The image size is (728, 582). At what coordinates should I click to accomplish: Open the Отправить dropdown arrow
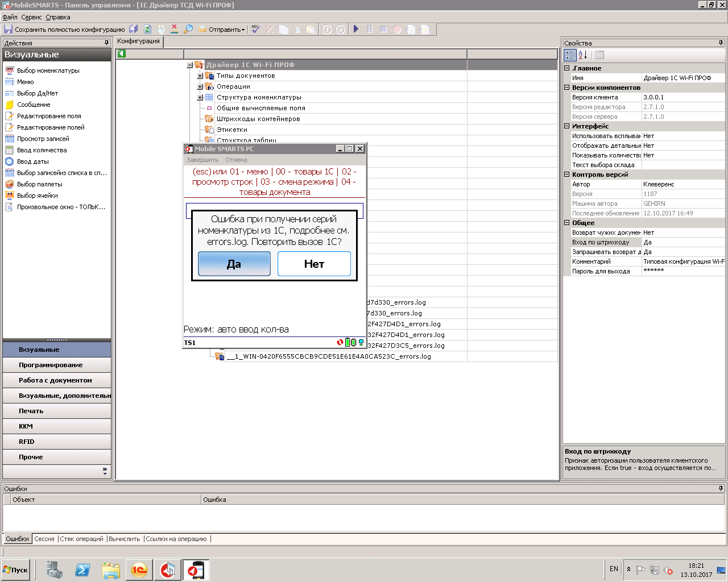click(x=243, y=30)
